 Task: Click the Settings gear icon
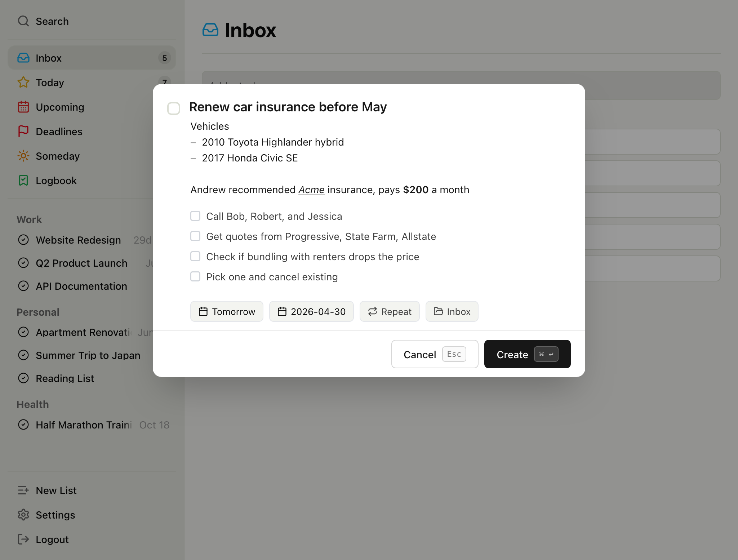(23, 515)
